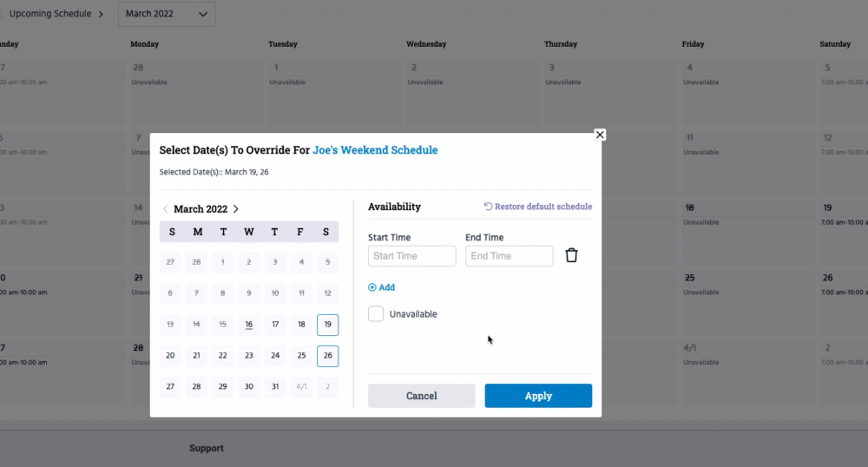Screen dimensions: 868x467
Task: Check the Unavailable checkbox
Action: pyautogui.click(x=376, y=314)
